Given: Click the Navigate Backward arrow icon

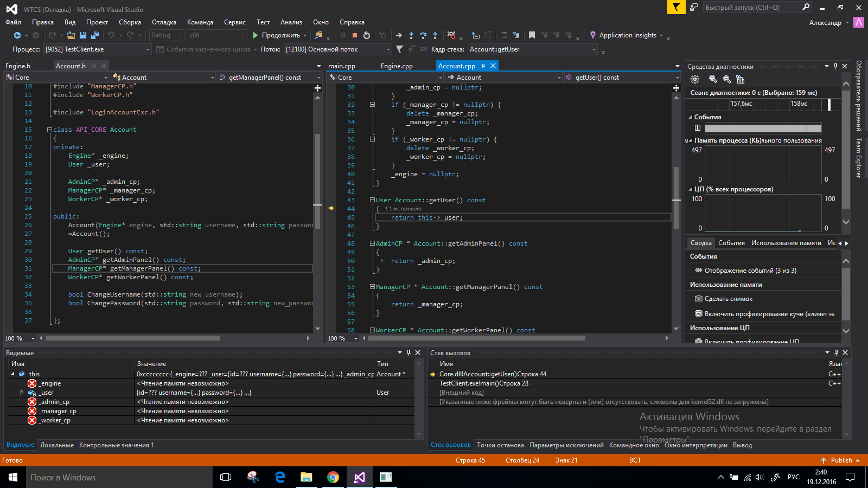Looking at the screenshot, I should [17, 35].
